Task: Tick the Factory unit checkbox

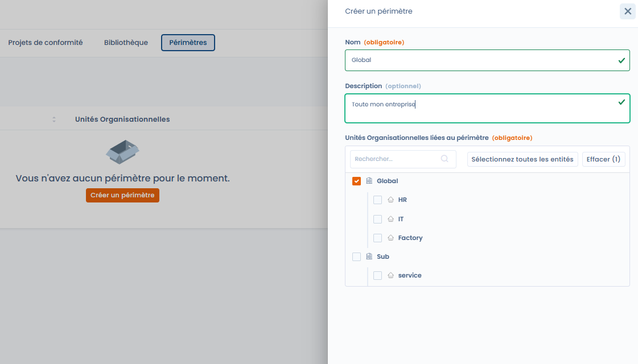Action: pyautogui.click(x=377, y=238)
